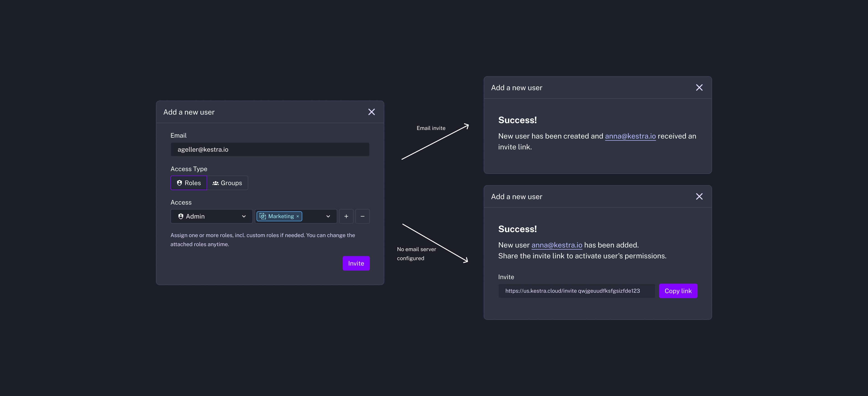This screenshot has width=868, height=396.
Task: Click the shield icon on Roles toggle
Action: click(179, 183)
